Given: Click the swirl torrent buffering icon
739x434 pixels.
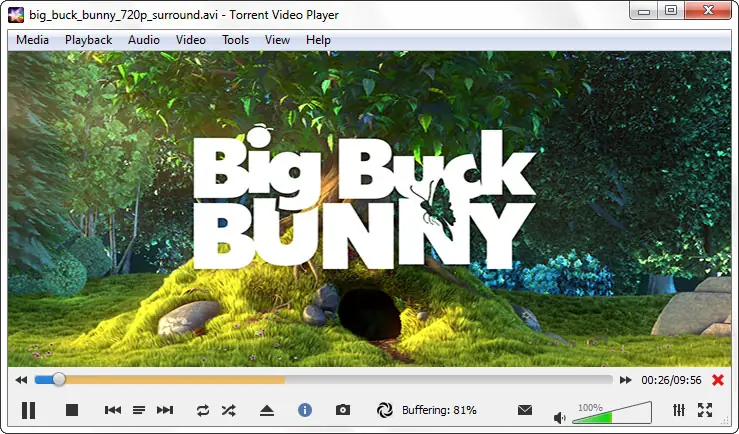Looking at the screenshot, I should pos(385,410).
